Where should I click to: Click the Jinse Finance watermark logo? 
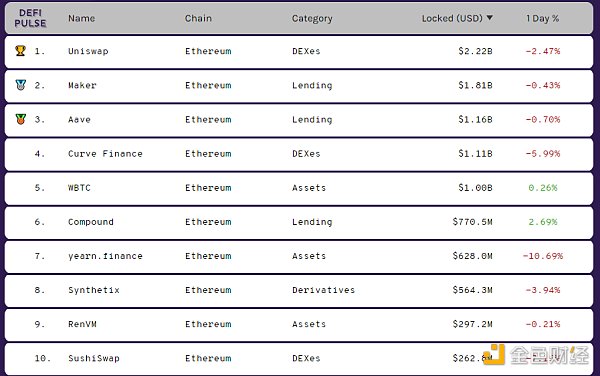[535, 355]
